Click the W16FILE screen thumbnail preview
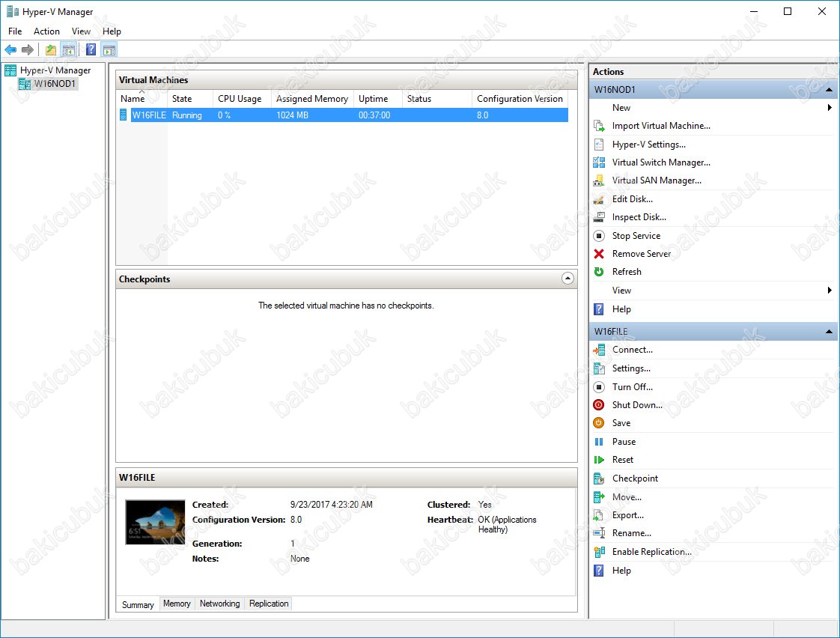The image size is (840, 638). click(x=155, y=522)
